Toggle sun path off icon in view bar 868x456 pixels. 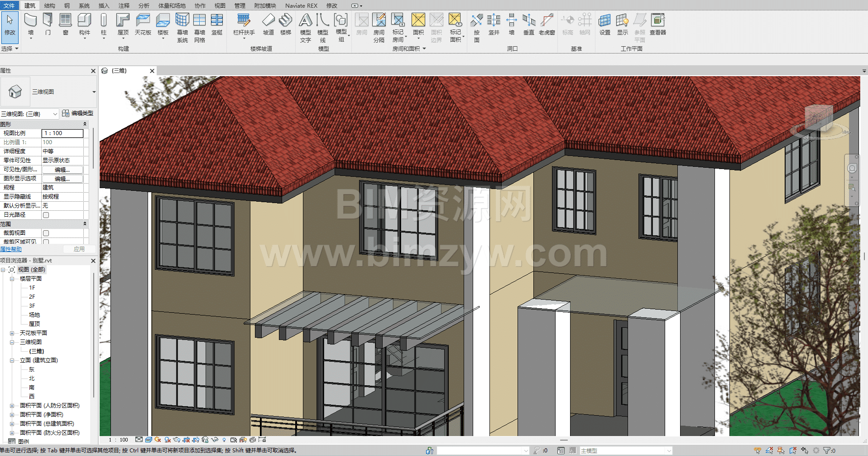[157, 440]
